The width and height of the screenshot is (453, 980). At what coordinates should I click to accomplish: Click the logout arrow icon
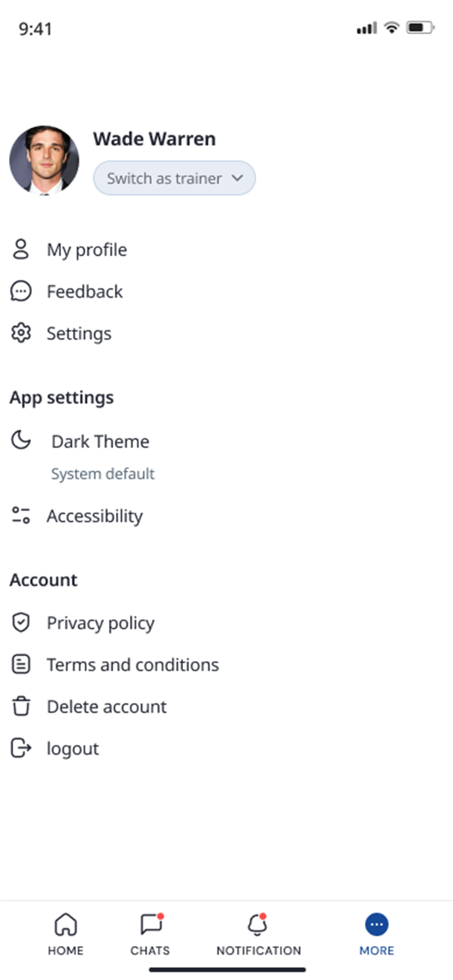coord(21,748)
